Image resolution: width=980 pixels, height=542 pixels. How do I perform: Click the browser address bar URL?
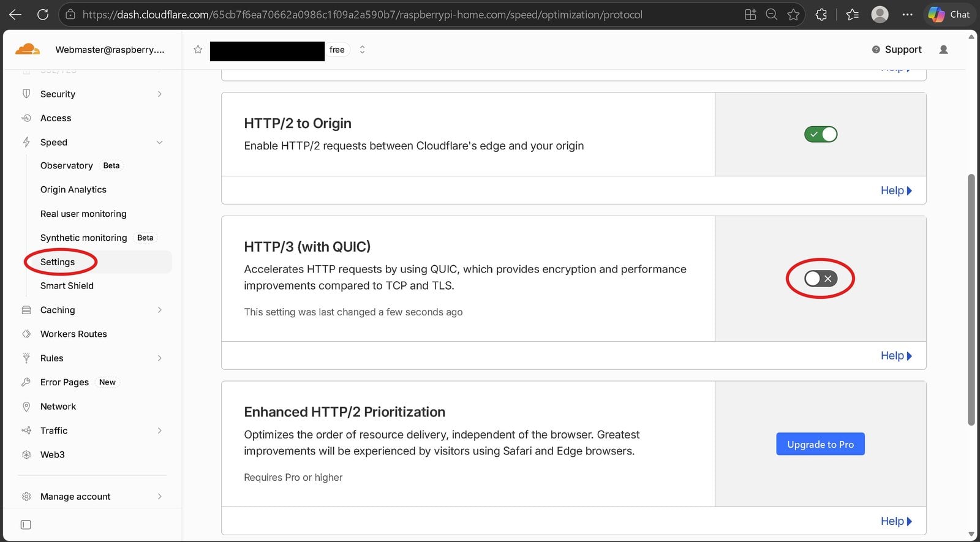pyautogui.click(x=363, y=15)
